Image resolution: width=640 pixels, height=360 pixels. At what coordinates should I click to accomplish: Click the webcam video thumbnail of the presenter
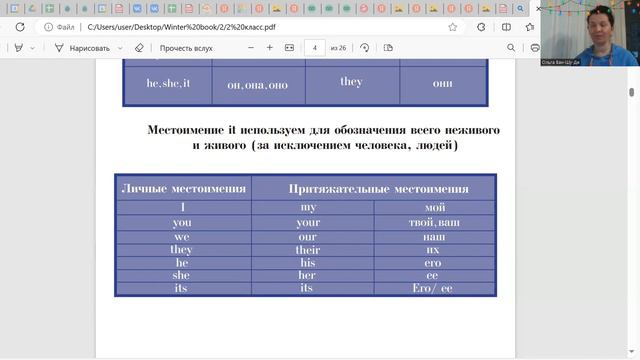[x=590, y=33]
